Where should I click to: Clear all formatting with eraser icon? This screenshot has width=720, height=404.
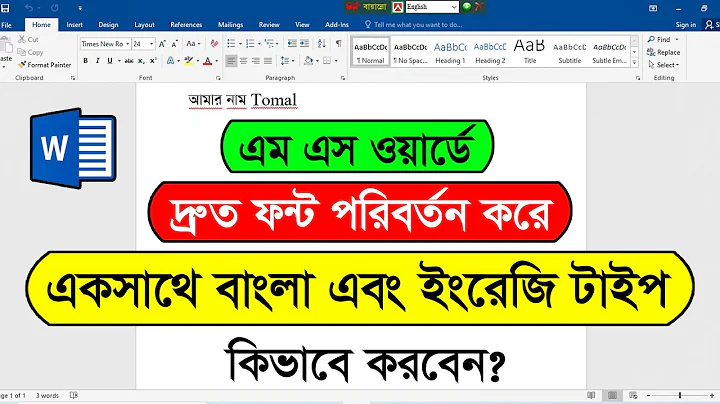pyautogui.click(x=214, y=44)
